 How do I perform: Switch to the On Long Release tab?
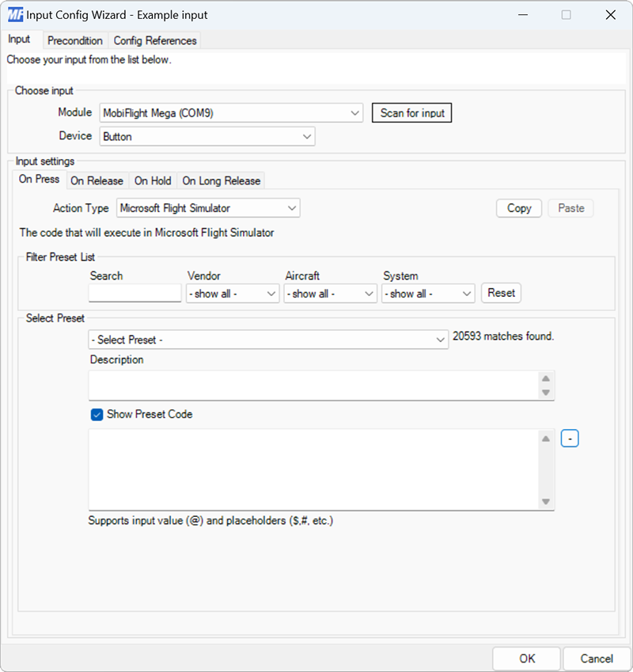pyautogui.click(x=221, y=180)
